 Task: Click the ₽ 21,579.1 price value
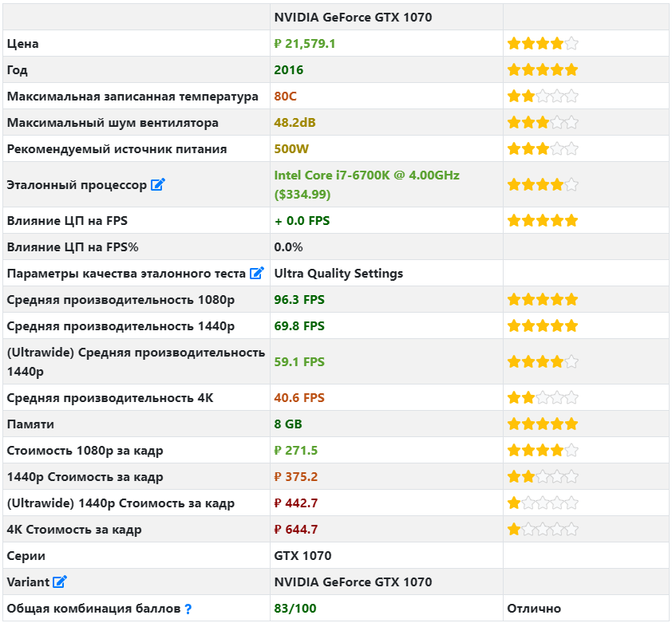coord(305,44)
